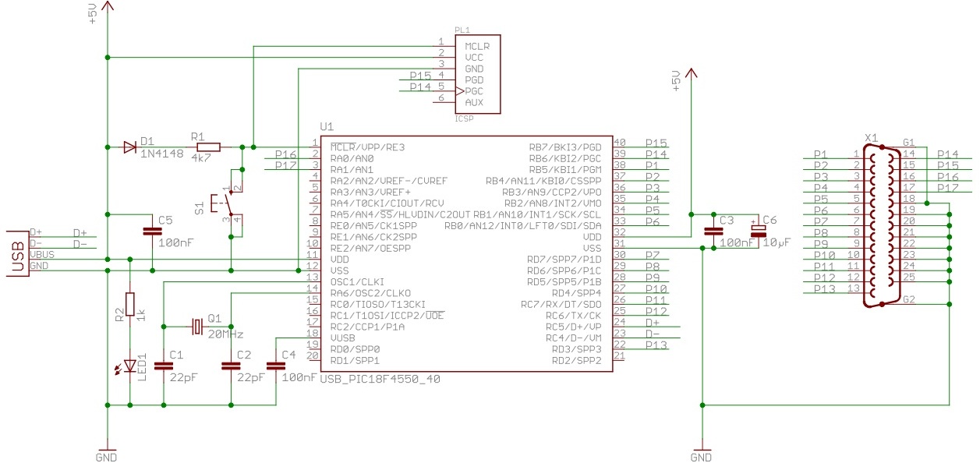Click the C2 22pF capacitor symbol
980x463 pixels.
(231, 365)
